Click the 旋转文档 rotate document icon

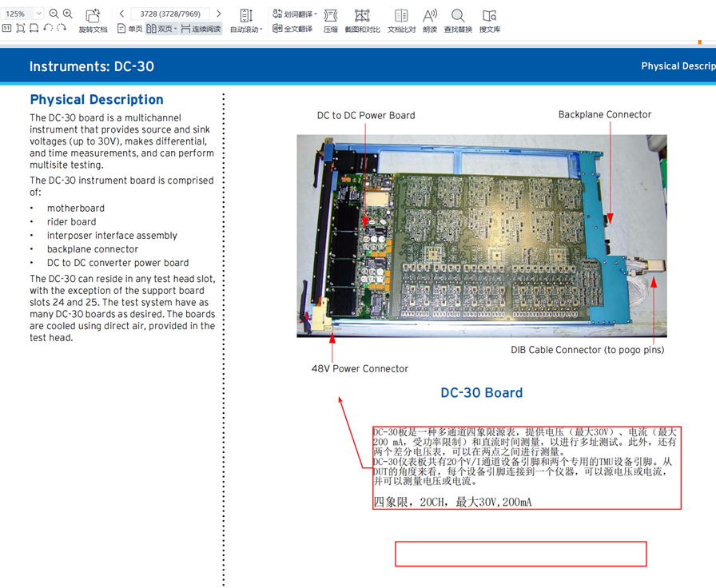tap(93, 16)
